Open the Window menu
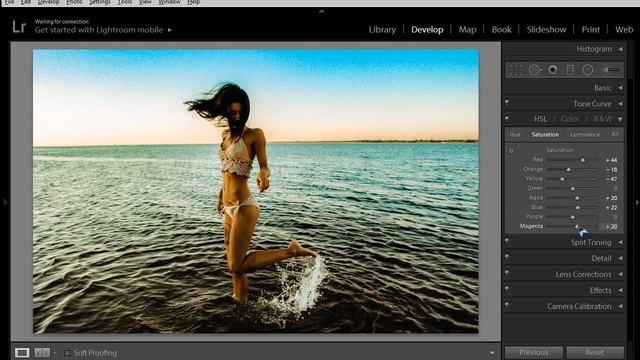This screenshot has width=640, height=360. click(x=169, y=2)
